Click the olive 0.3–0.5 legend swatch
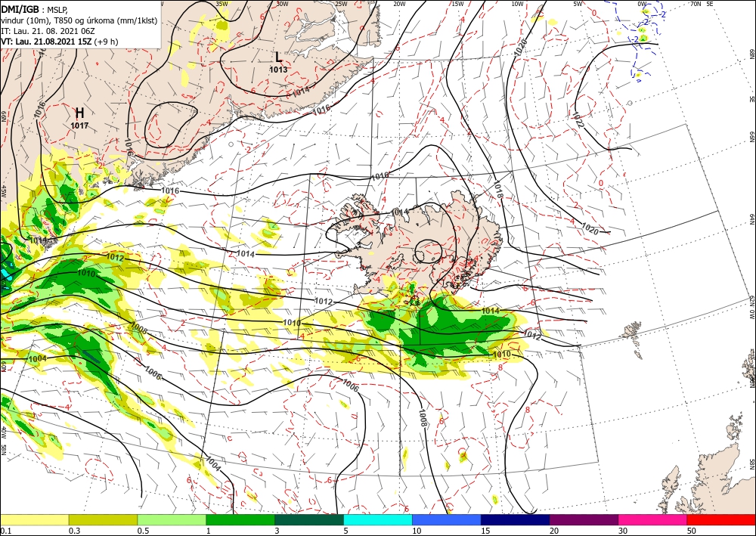This screenshot has height=536, width=756. [x=103, y=519]
